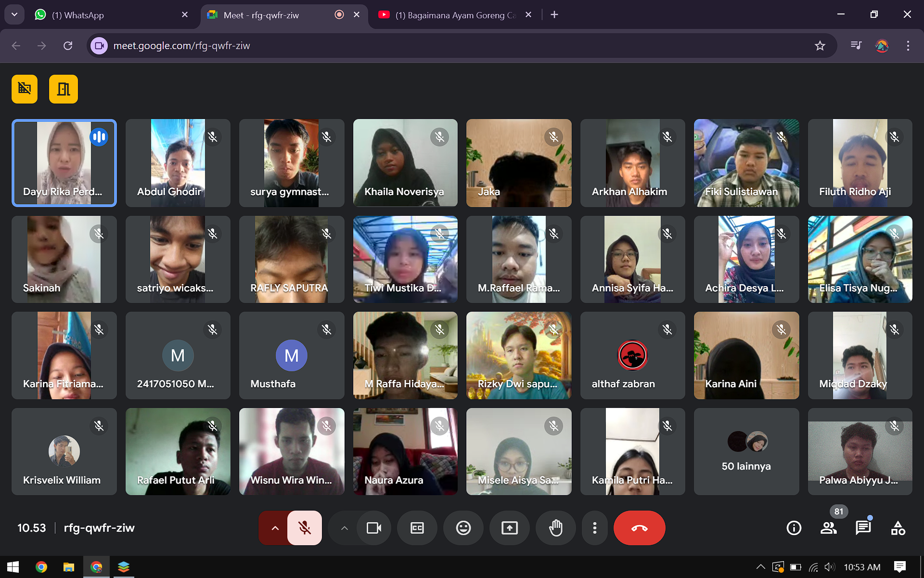The width and height of the screenshot is (924, 578).
Task: Click the yellow door-shaped extension button
Action: tap(64, 89)
